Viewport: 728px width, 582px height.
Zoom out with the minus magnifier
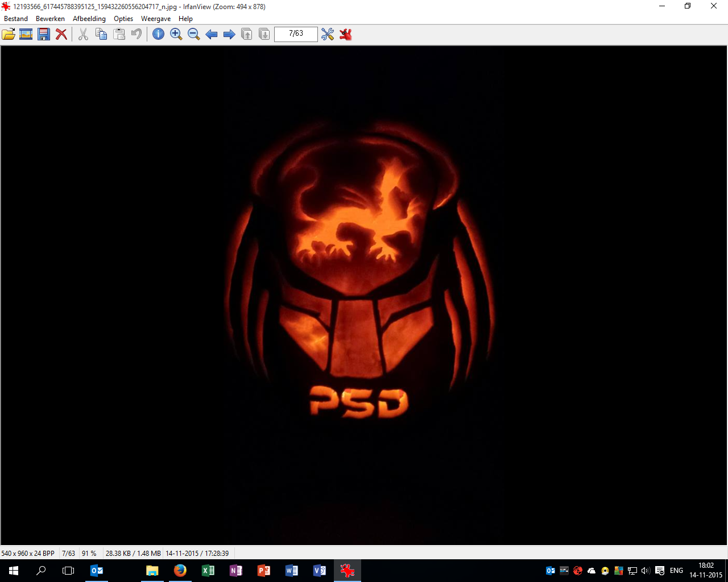193,34
